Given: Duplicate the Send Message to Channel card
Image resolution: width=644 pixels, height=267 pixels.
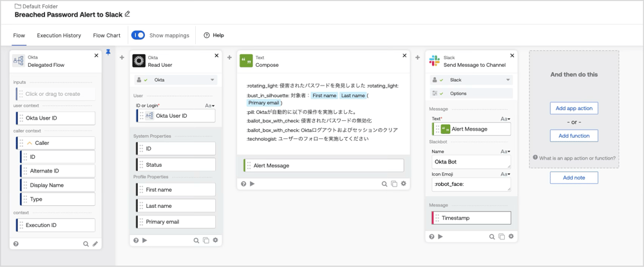Looking at the screenshot, I should 502,237.
